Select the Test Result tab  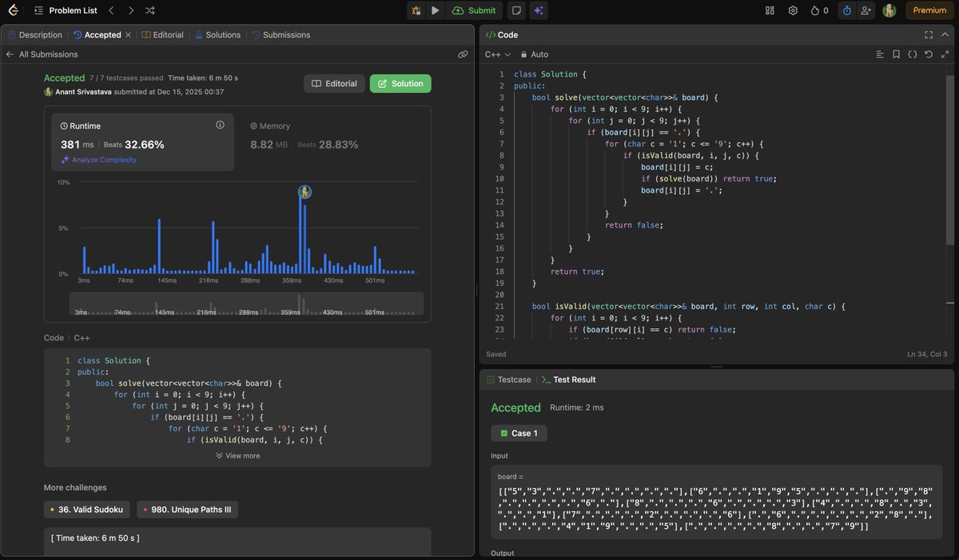coord(568,379)
